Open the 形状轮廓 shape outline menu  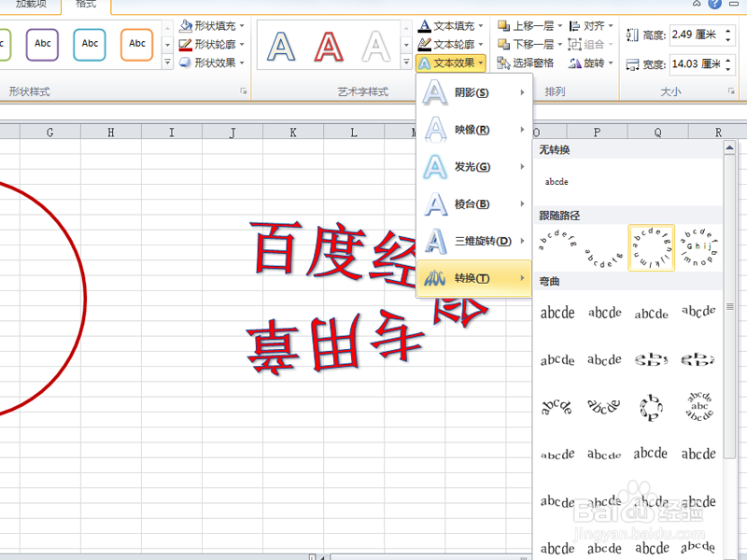tap(212, 44)
